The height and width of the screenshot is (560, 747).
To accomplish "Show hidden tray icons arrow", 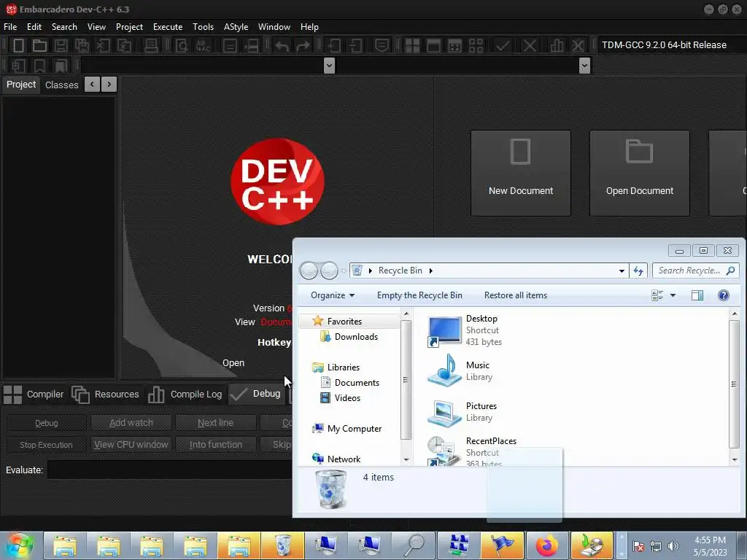I will click(622, 545).
